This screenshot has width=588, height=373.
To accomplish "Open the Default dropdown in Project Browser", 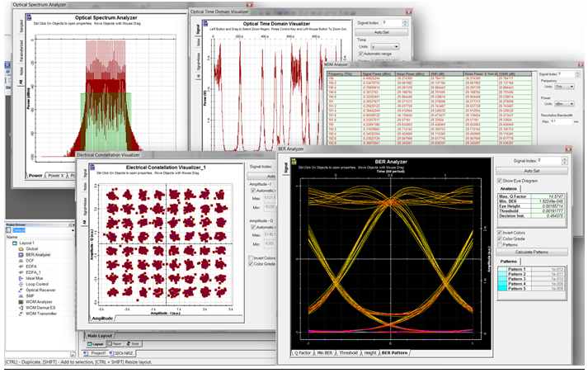I will (73, 230).
